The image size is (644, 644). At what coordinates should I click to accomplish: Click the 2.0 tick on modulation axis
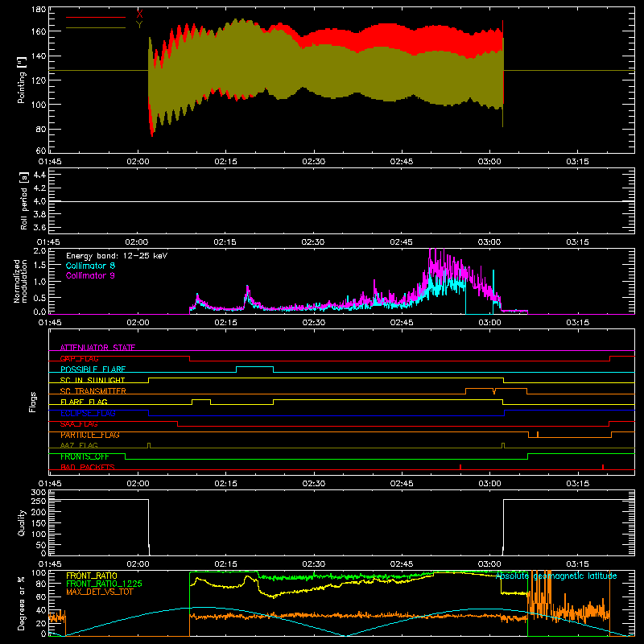[39, 251]
